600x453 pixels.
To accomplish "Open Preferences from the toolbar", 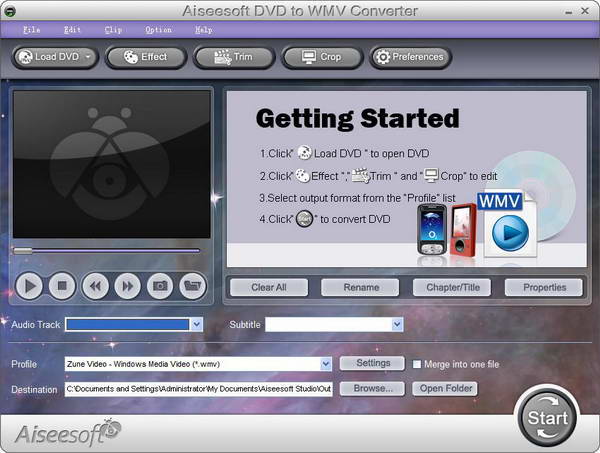I will (x=410, y=57).
